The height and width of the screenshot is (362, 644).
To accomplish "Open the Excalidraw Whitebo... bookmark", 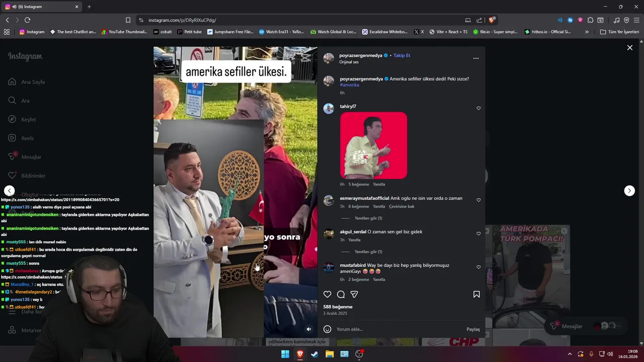I will tap(385, 32).
